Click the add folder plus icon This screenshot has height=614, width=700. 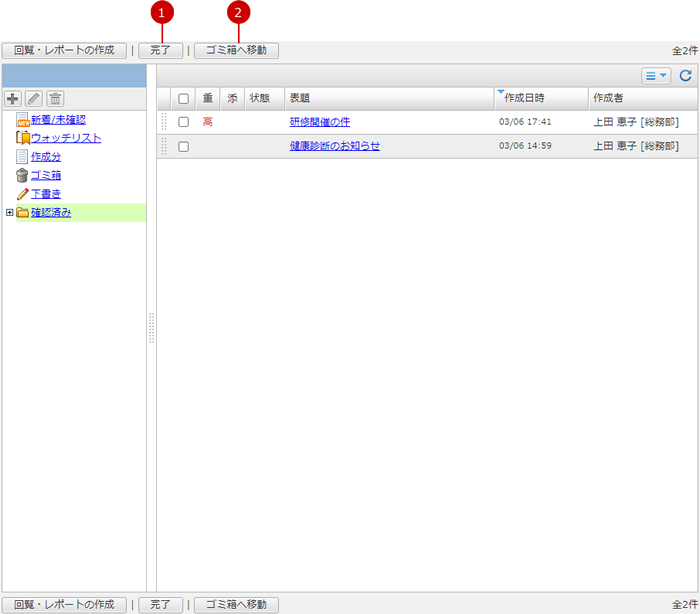pyautogui.click(x=13, y=98)
